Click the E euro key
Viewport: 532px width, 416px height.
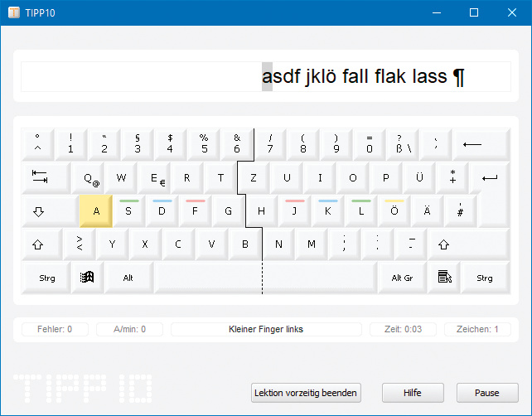click(x=154, y=178)
